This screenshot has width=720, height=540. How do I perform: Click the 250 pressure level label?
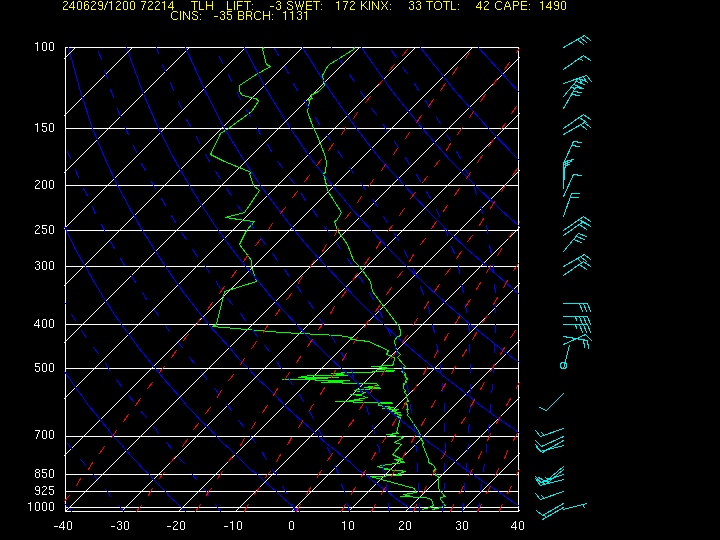pyautogui.click(x=45, y=229)
